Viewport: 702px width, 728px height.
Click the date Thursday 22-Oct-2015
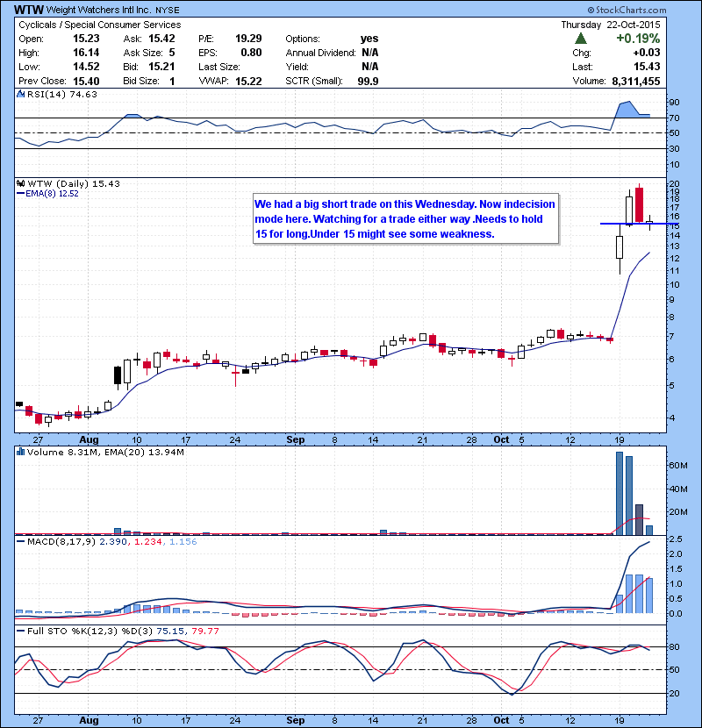click(x=611, y=25)
